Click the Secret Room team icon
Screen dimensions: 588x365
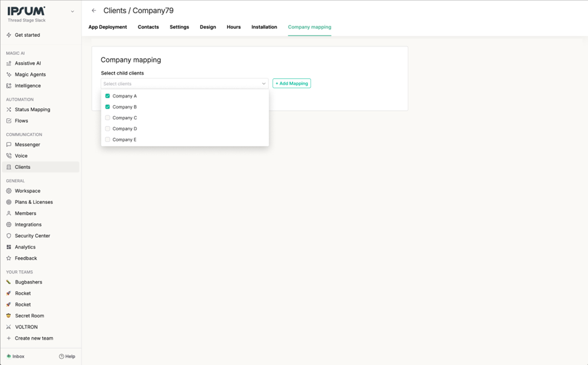pos(8,316)
